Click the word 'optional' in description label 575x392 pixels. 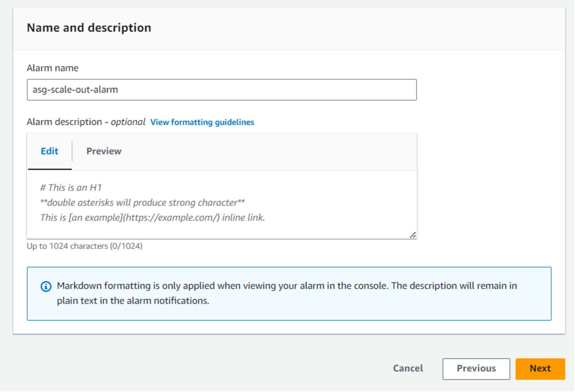click(x=128, y=122)
